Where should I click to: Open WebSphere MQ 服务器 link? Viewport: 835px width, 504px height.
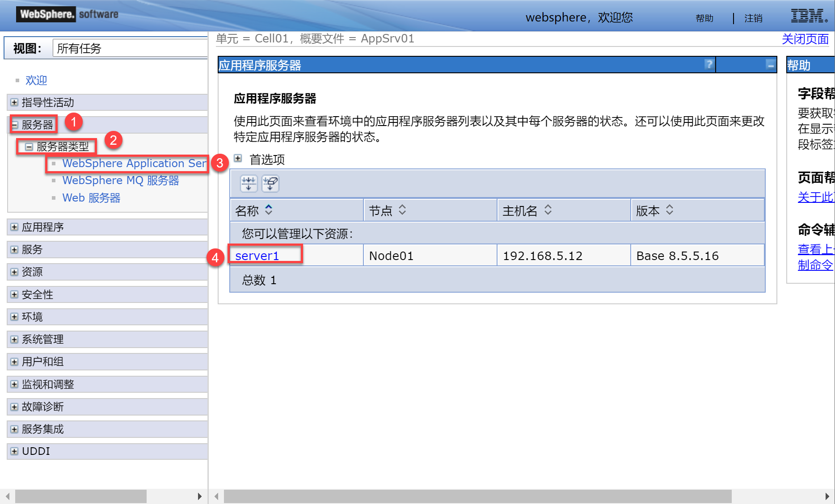[121, 180]
